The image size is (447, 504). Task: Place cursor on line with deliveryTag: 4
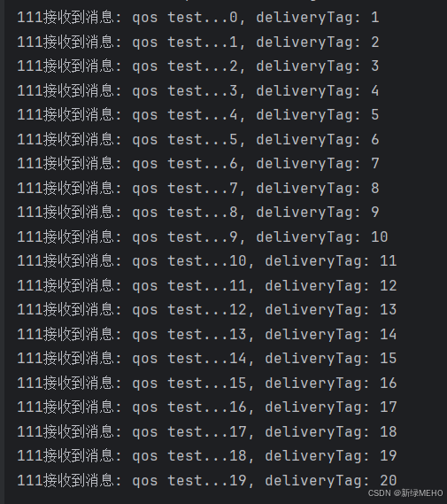point(198,90)
